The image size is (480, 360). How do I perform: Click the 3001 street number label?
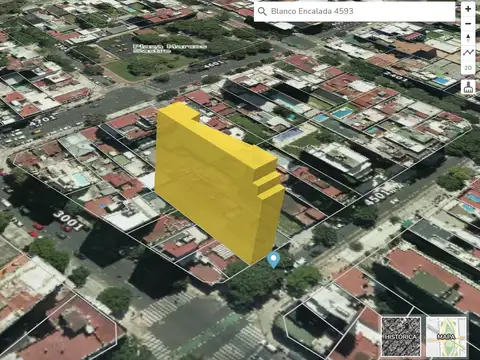[68, 220]
